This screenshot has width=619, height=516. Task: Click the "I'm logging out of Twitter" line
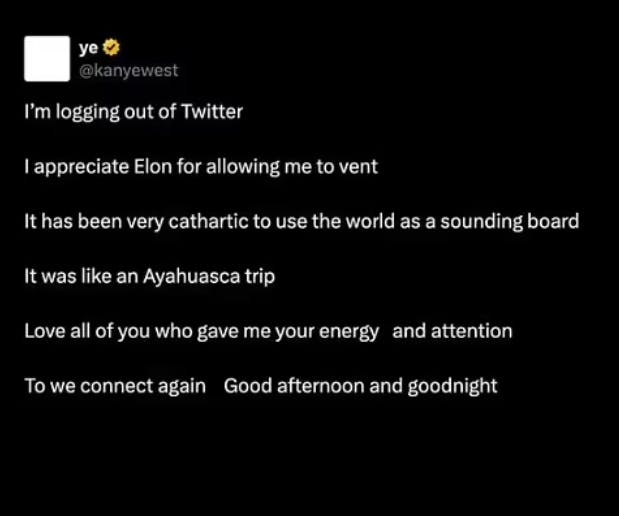(x=134, y=112)
